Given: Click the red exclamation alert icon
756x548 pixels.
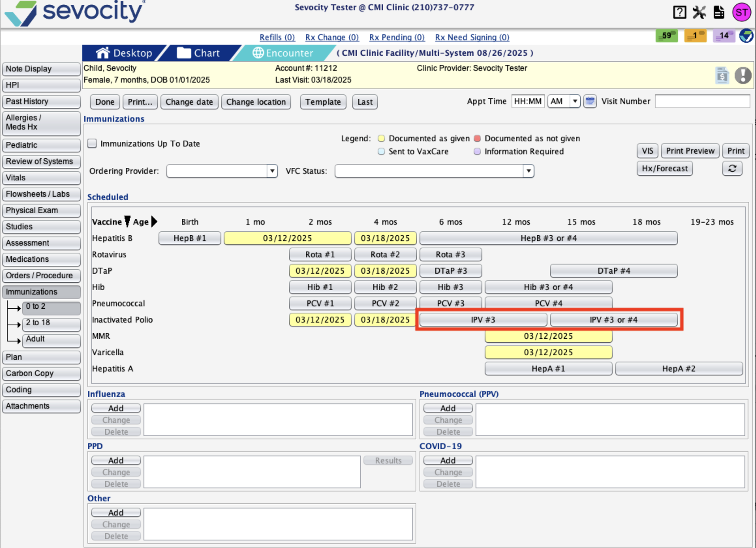Looking at the screenshot, I should tap(743, 75).
